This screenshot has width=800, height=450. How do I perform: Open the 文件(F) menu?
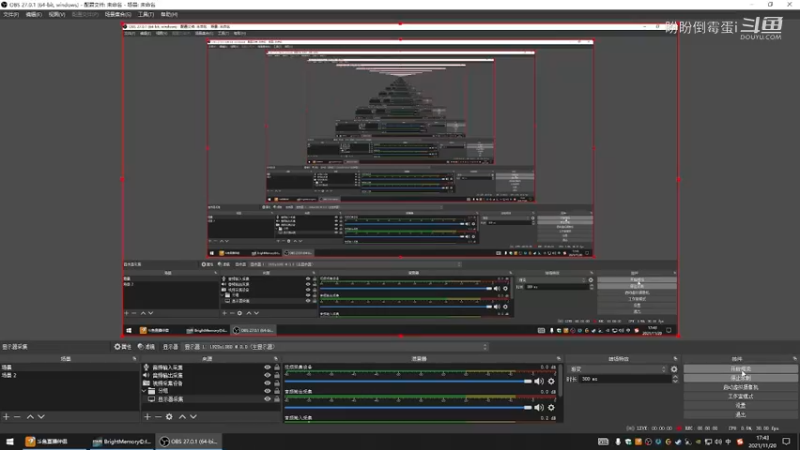(x=11, y=15)
